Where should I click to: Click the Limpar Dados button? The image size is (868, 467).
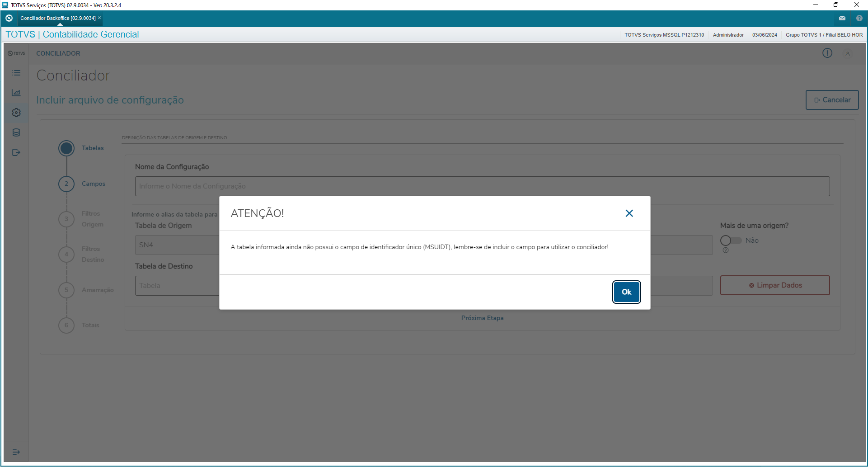click(x=775, y=285)
